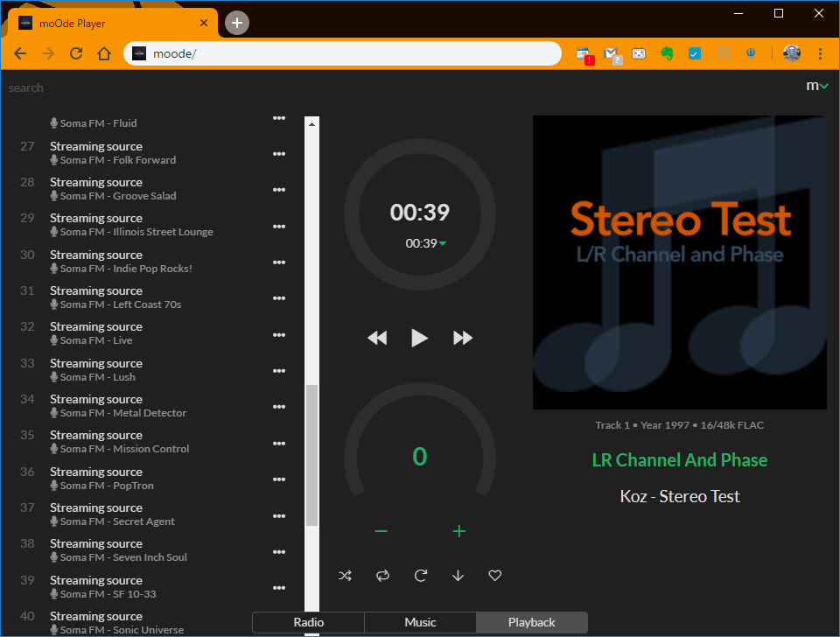The height and width of the screenshot is (637, 840).
Task: Select playlist item Soma FM - Lush
Action: [x=152, y=370]
